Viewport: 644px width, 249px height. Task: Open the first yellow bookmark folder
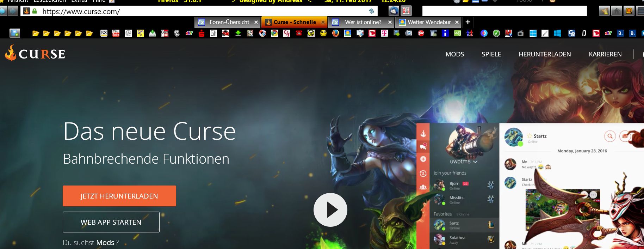36,33
